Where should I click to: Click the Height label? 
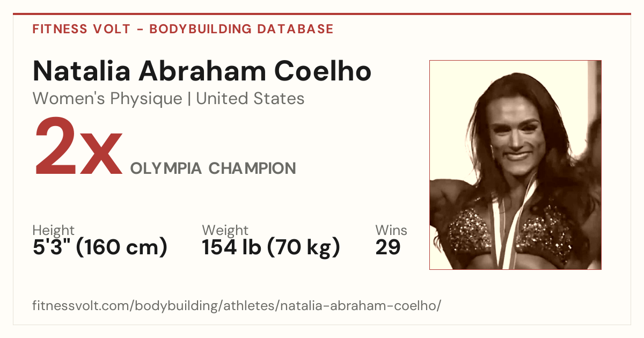click(x=54, y=231)
